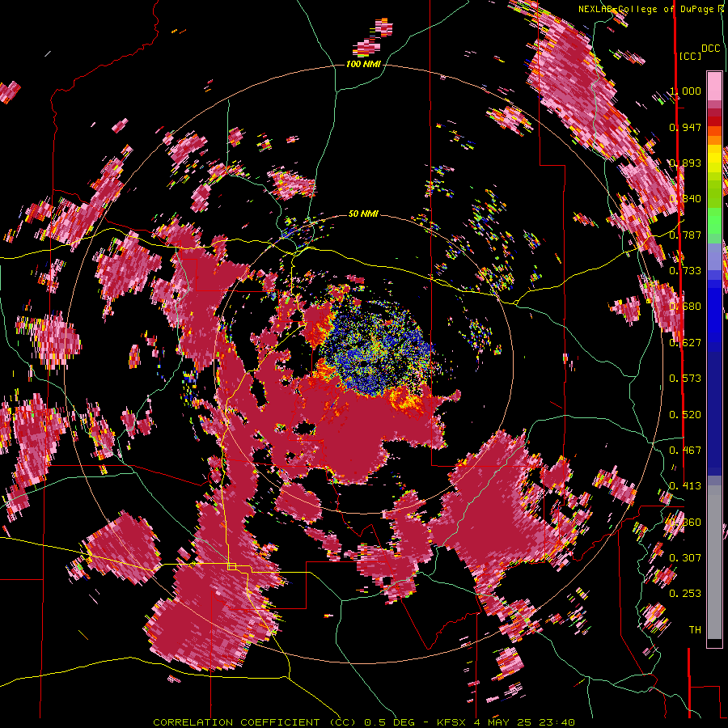The height and width of the screenshot is (728, 728).
Task: Click the TH label on the color scale
Action: point(695,630)
